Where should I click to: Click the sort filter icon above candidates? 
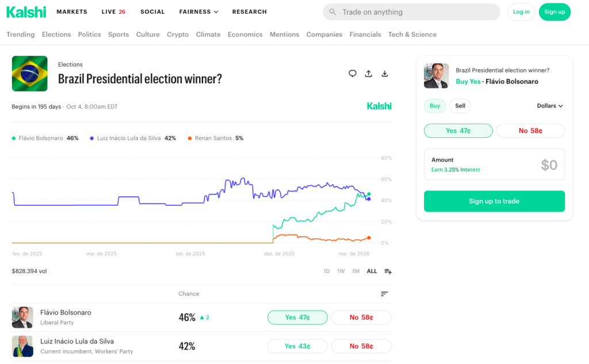(x=384, y=294)
